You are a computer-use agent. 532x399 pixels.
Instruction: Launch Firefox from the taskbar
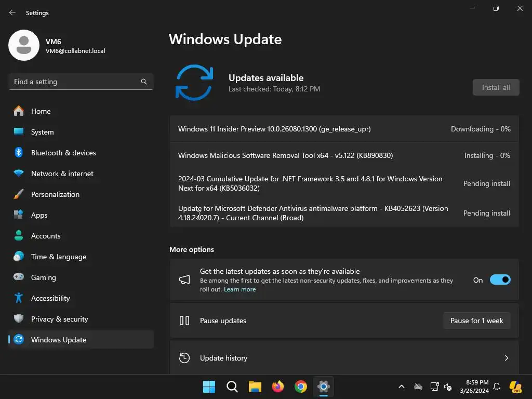click(x=278, y=387)
